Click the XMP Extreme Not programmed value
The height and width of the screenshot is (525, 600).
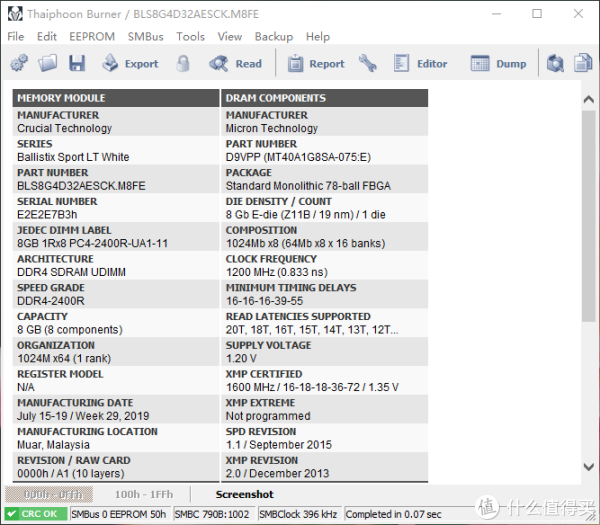point(268,416)
